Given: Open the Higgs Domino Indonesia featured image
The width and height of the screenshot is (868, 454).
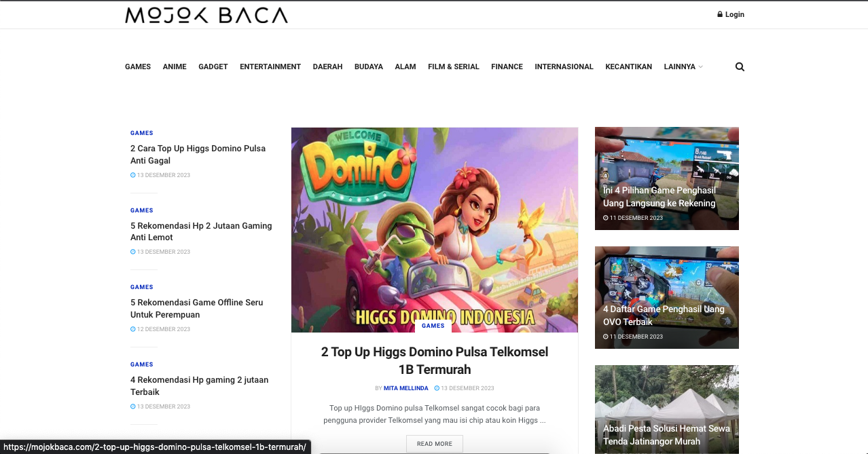Looking at the screenshot, I should click(435, 229).
